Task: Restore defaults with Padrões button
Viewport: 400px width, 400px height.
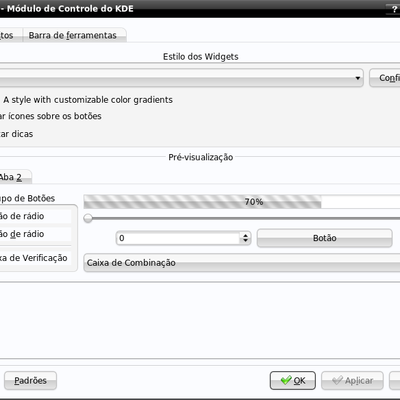Action: pos(30,380)
